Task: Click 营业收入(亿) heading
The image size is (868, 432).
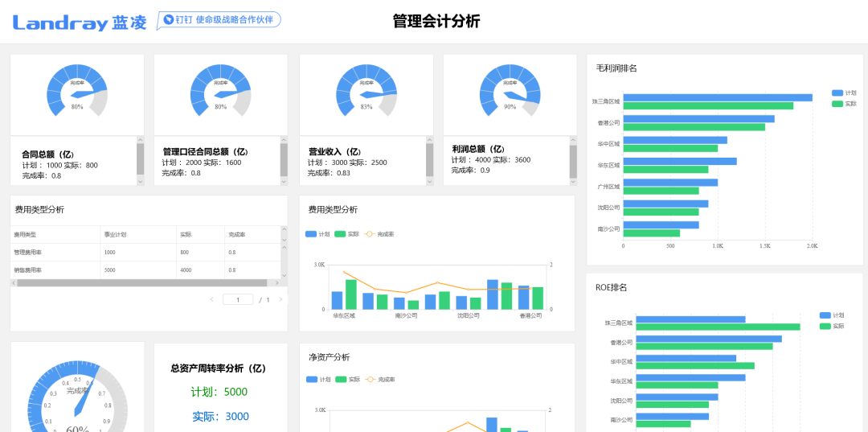Action: pyautogui.click(x=335, y=152)
